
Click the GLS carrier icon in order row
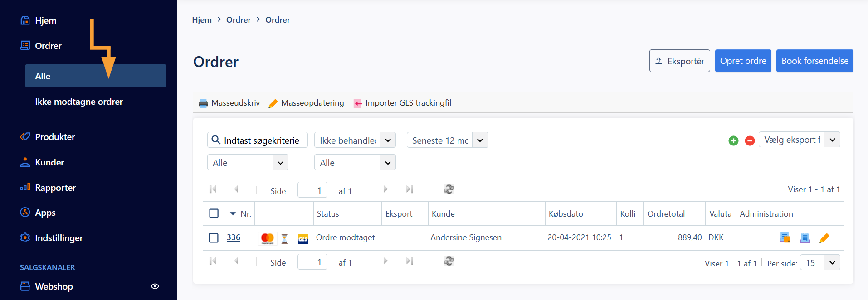[302, 238]
